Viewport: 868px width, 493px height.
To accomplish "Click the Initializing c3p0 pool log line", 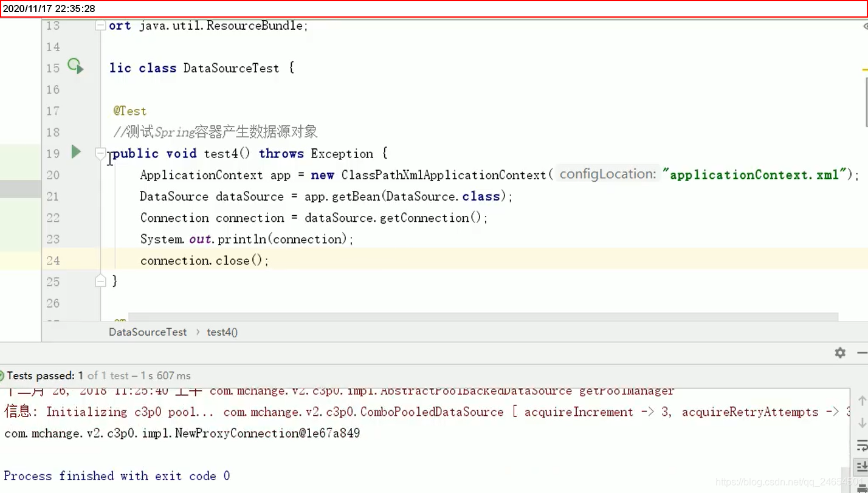I will (427, 412).
